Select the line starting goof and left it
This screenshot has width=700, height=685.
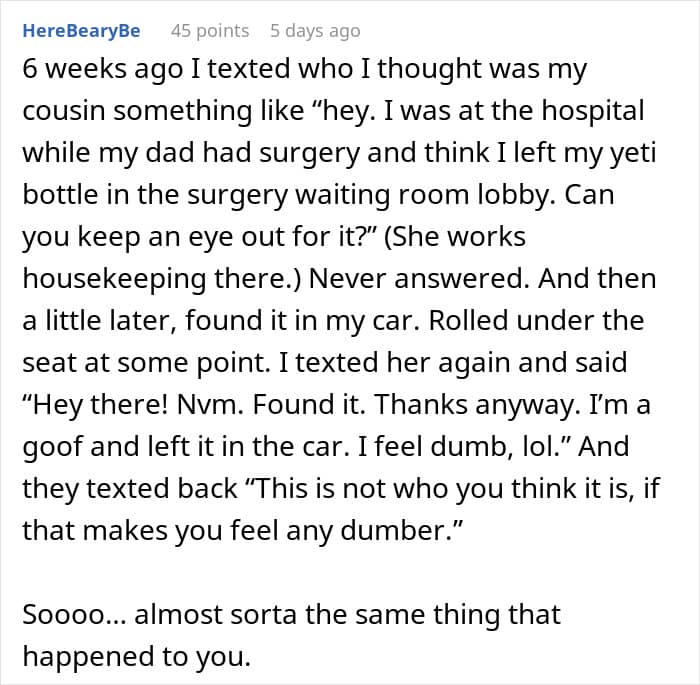click(326, 446)
